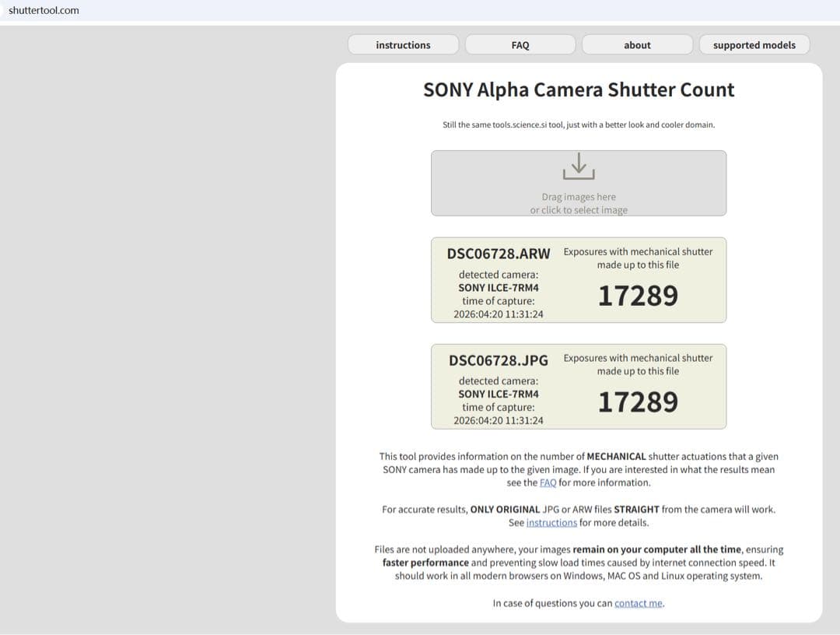The height and width of the screenshot is (635, 840).
Task: Click the bold word MECHANICAL
Action: [x=616, y=457]
